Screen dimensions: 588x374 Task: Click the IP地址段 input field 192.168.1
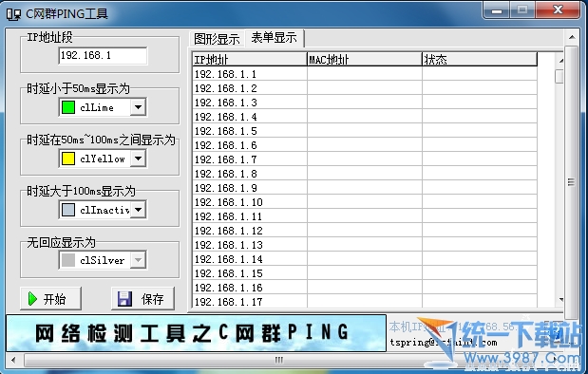103,55
